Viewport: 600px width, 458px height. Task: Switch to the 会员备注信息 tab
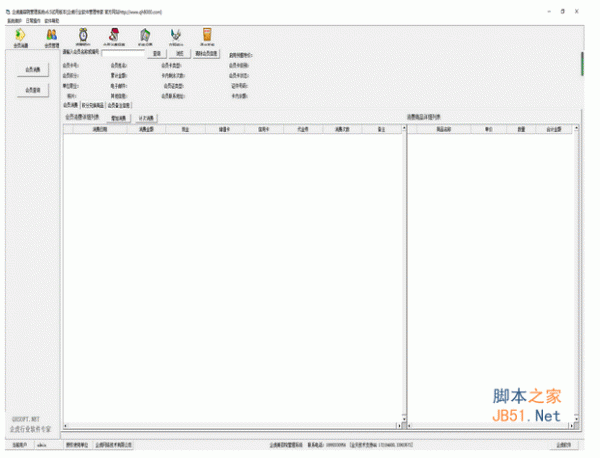coord(119,104)
